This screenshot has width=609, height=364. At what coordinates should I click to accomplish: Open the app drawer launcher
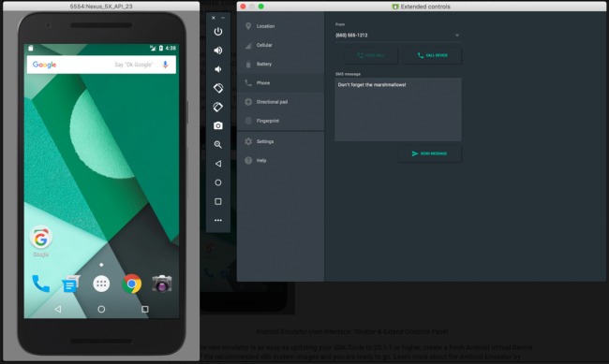101,284
